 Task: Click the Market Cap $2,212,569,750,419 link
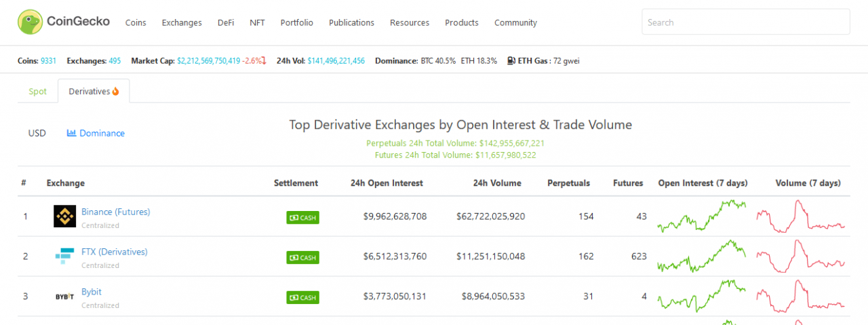209,61
